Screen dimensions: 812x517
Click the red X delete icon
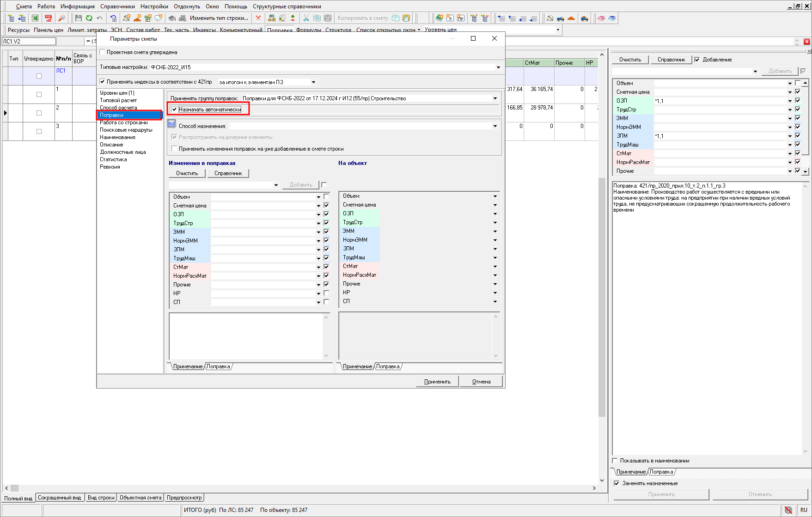[x=258, y=18]
